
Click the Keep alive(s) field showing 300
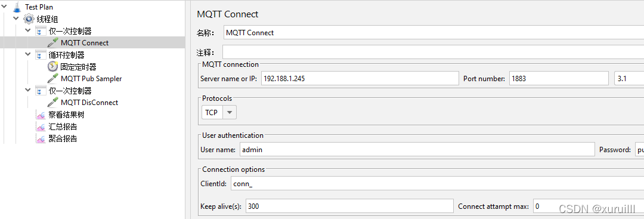(349, 206)
